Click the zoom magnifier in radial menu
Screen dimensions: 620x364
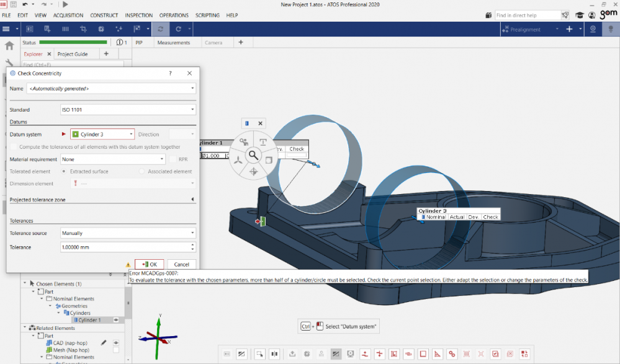253,155
